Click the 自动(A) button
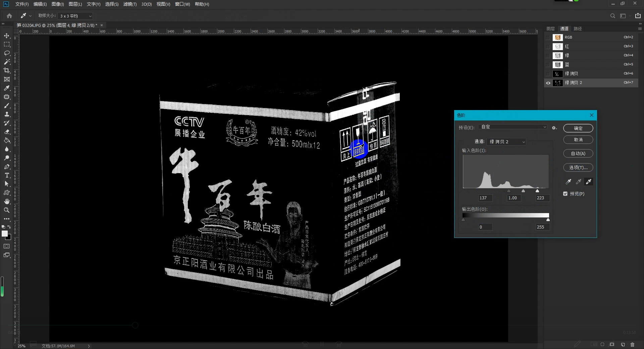The height and width of the screenshot is (349, 644). (578, 153)
